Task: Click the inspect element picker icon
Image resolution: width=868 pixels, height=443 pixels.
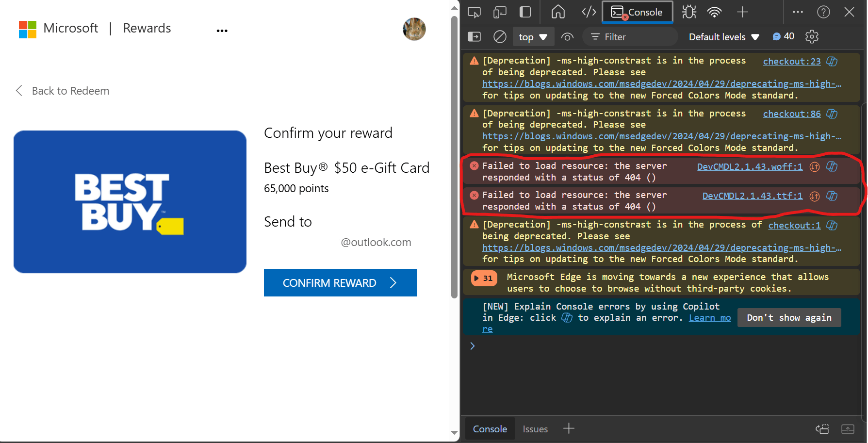Action: pyautogui.click(x=474, y=12)
